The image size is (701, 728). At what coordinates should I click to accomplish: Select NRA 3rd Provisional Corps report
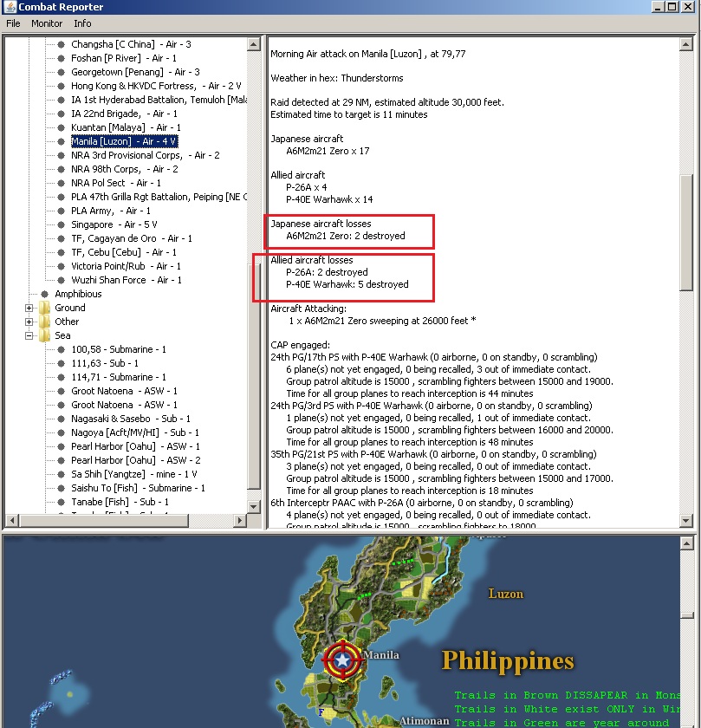146,155
